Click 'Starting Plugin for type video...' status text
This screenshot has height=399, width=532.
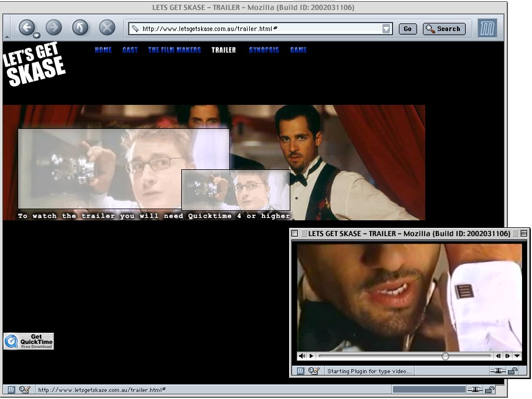pos(370,371)
